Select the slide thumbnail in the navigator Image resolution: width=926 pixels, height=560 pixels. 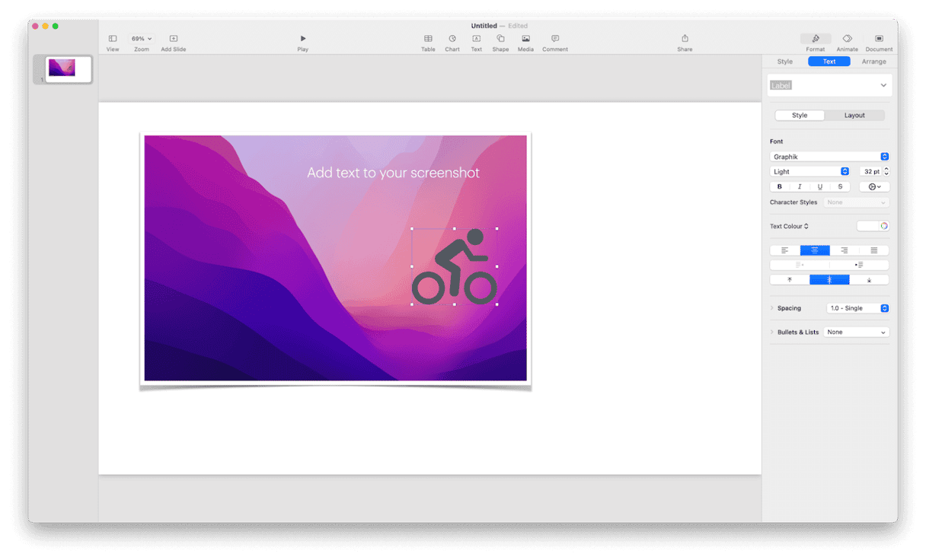[67, 68]
